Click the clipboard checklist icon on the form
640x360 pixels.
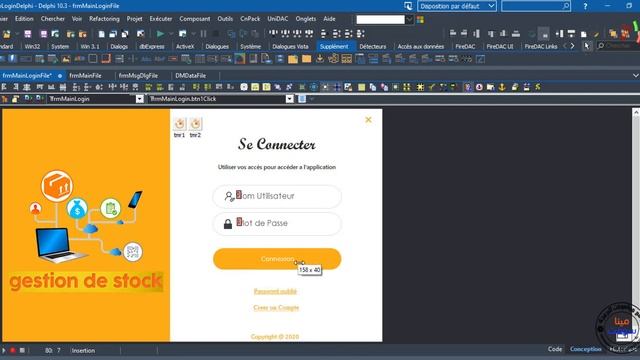click(x=111, y=209)
